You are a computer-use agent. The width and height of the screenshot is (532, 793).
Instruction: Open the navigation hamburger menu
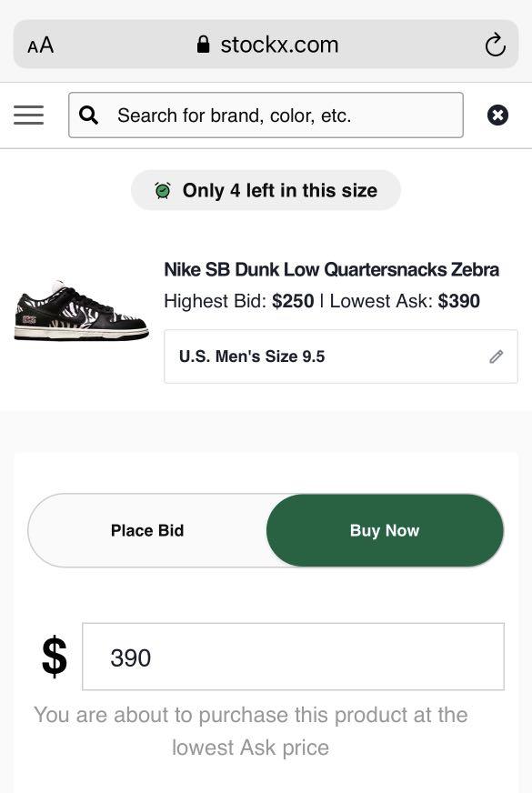point(28,115)
